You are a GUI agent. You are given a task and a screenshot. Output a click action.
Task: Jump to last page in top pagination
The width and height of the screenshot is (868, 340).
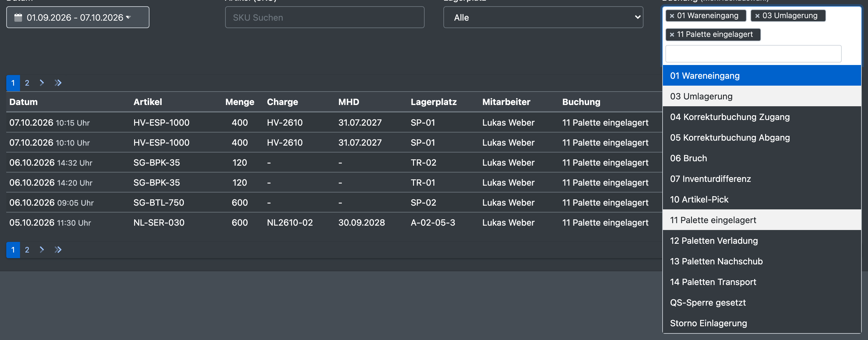pyautogui.click(x=58, y=83)
